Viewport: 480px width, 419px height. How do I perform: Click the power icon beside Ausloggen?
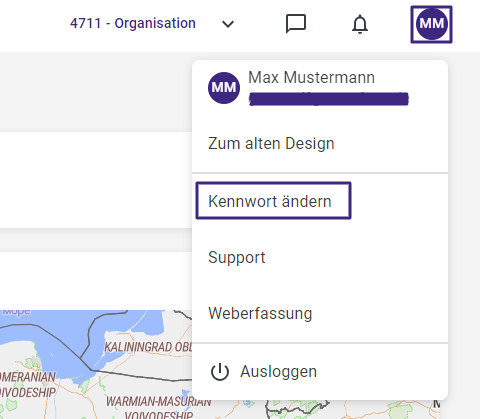(x=220, y=372)
